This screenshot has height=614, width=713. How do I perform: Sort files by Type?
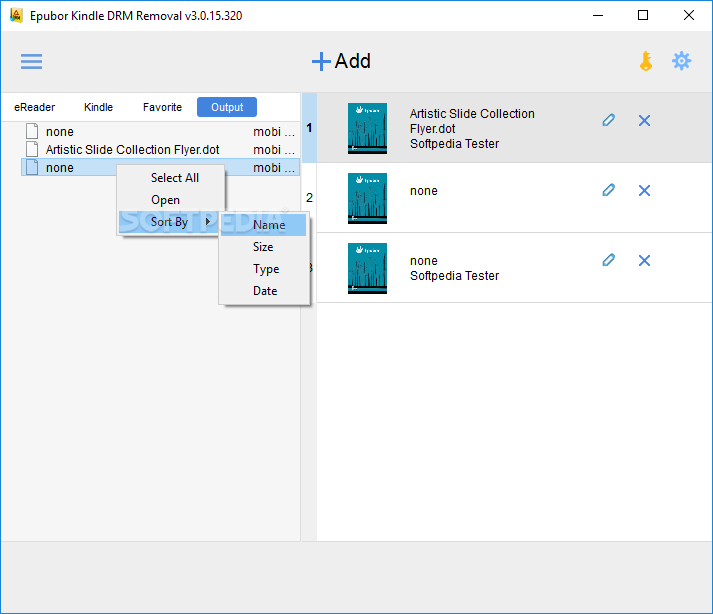pyautogui.click(x=264, y=269)
